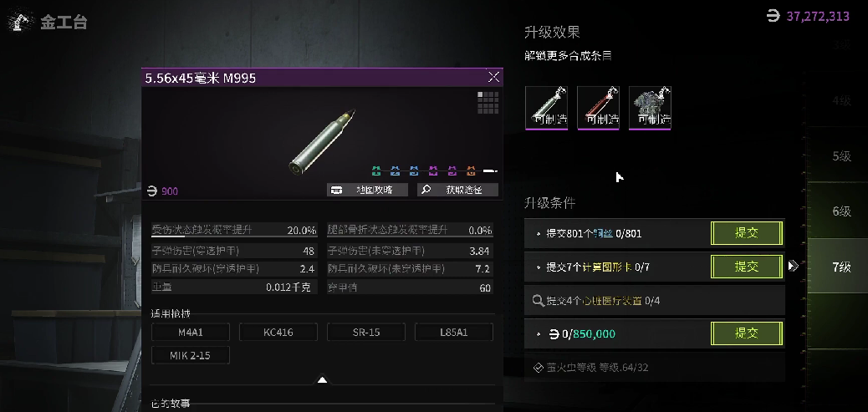
Task: Close the 5.56x45毫米 M995 popup
Action: pos(493,77)
